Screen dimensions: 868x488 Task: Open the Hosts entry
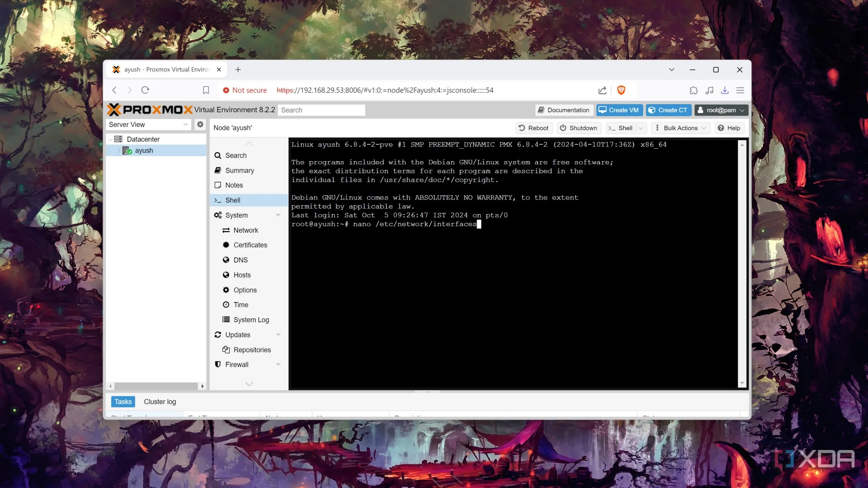249,275
